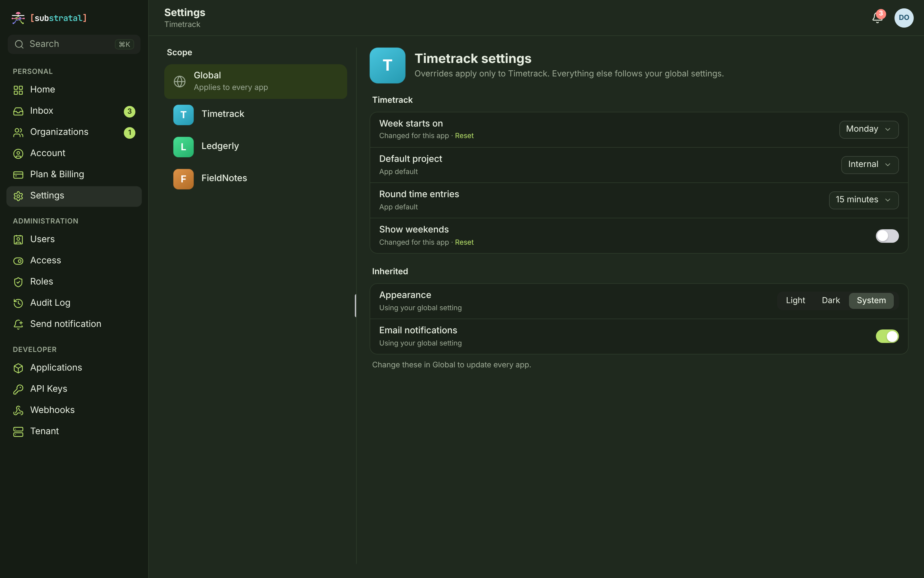This screenshot has width=924, height=578.
Task: Click the ⌘K shortcut badge
Action: (124, 44)
